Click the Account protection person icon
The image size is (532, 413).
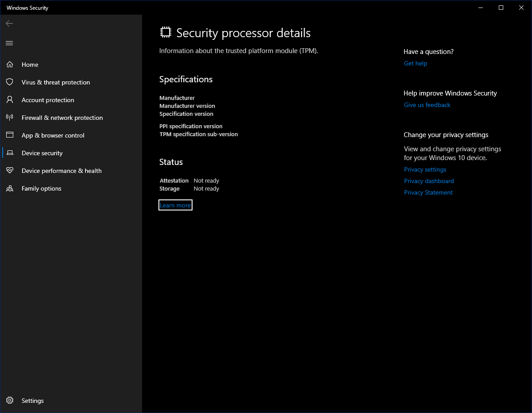pos(10,100)
